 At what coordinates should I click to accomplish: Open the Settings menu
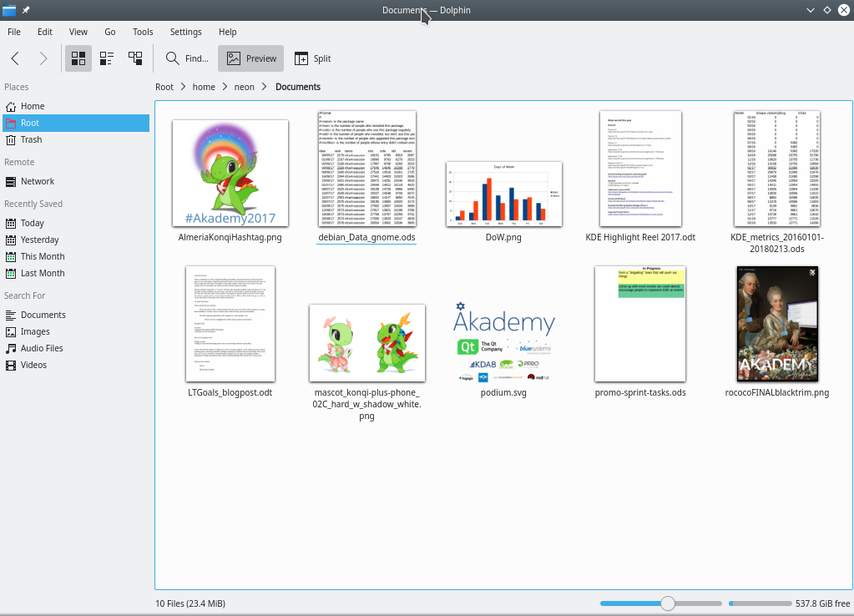tap(185, 32)
